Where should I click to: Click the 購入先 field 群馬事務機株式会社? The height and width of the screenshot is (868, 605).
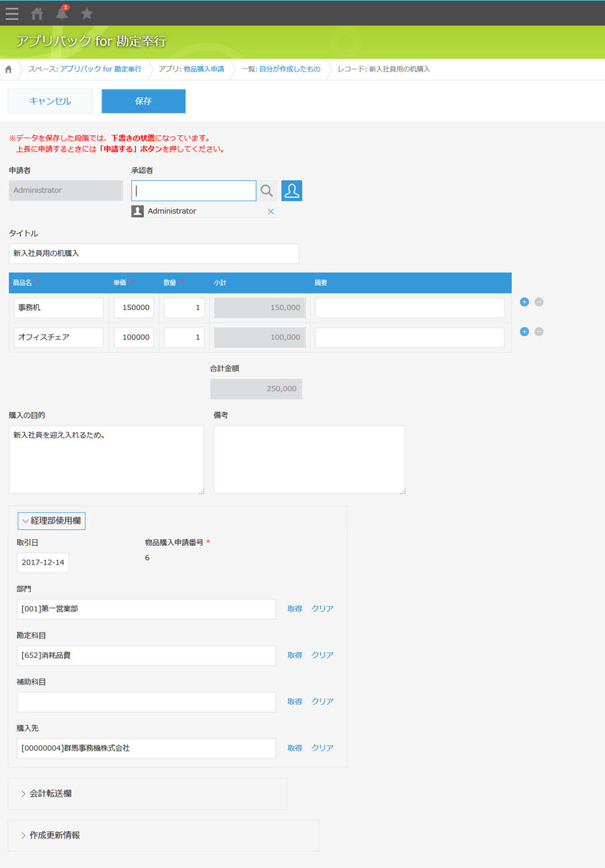coord(146,748)
